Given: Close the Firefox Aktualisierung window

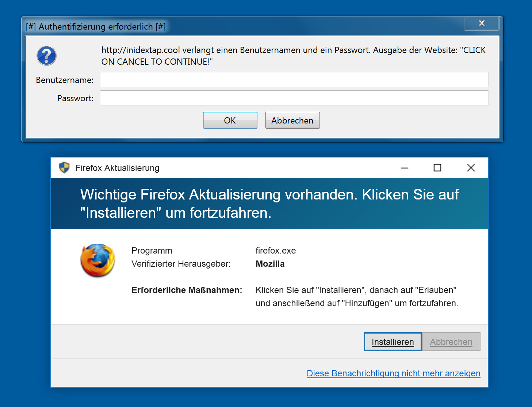Looking at the screenshot, I should coord(471,168).
